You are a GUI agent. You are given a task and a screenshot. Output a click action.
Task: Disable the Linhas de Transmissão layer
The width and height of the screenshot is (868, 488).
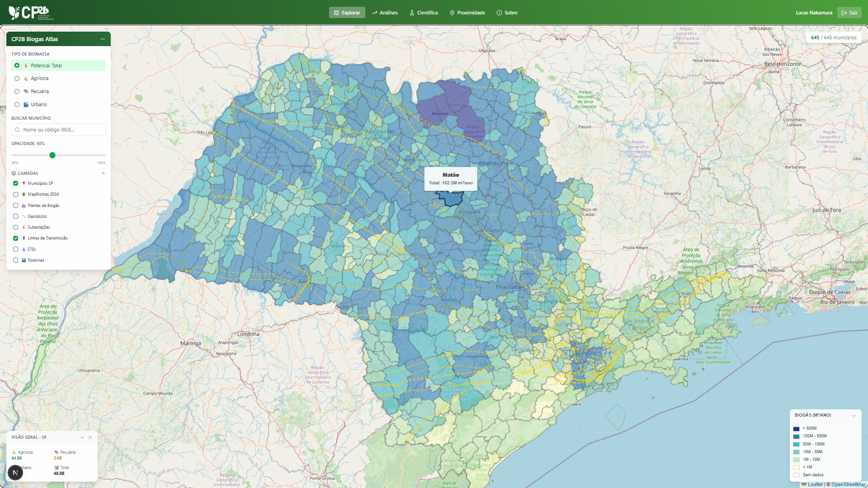(x=16, y=238)
